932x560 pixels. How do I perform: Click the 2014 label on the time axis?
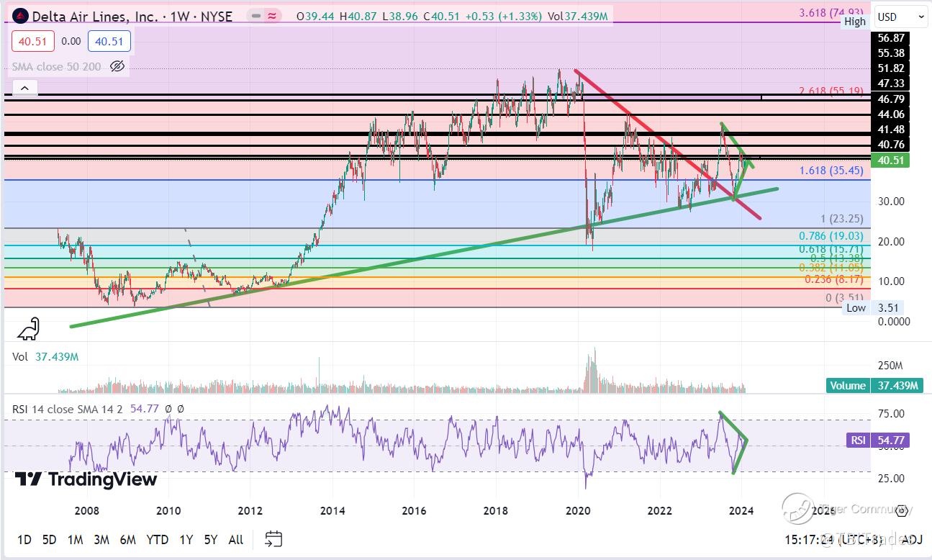coord(332,511)
